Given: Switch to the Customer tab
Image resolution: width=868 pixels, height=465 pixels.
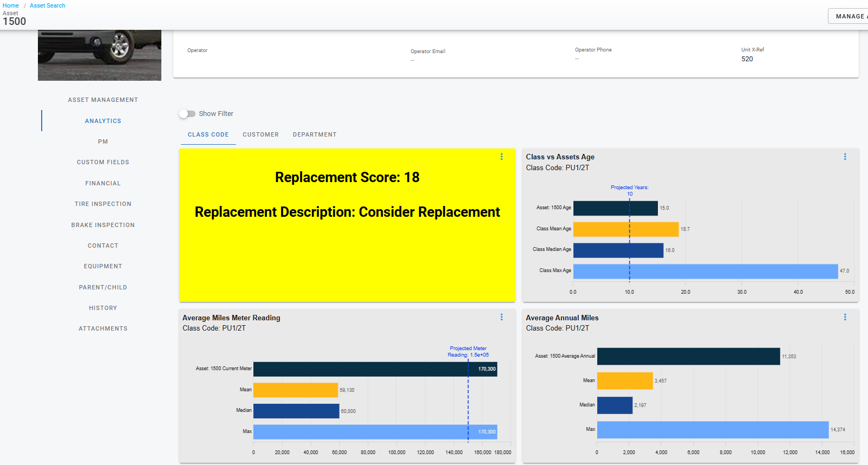Looking at the screenshot, I should click(260, 134).
